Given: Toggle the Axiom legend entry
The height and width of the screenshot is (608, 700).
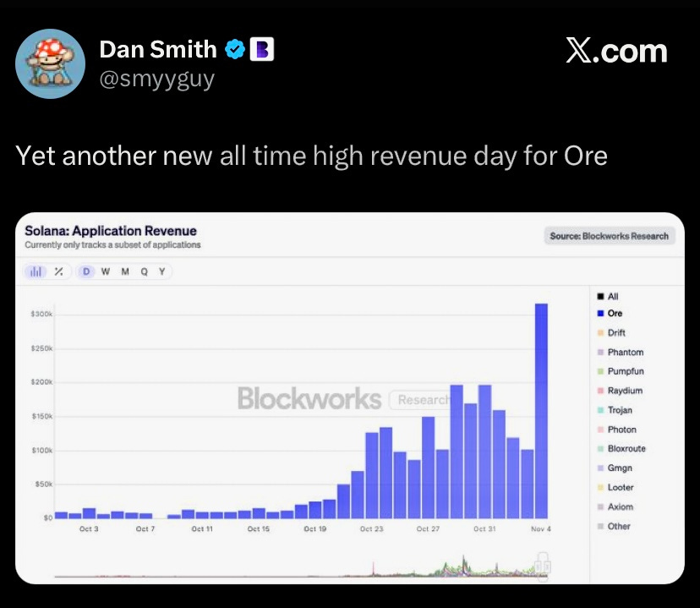Looking at the screenshot, I should point(615,507).
